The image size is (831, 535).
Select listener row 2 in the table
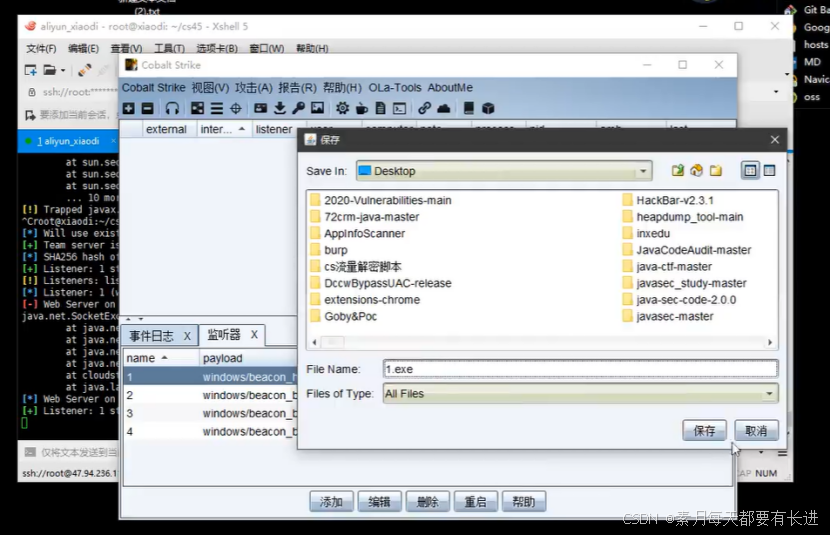tap(210, 396)
